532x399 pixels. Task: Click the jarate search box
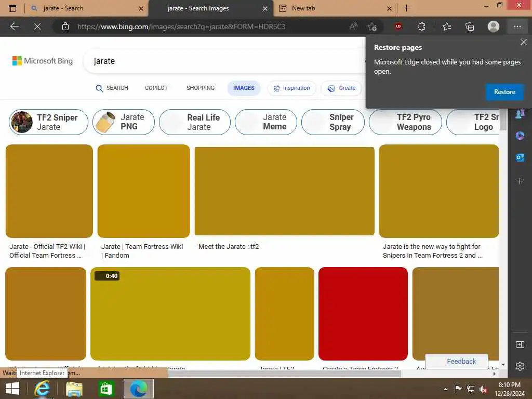tap(224, 61)
